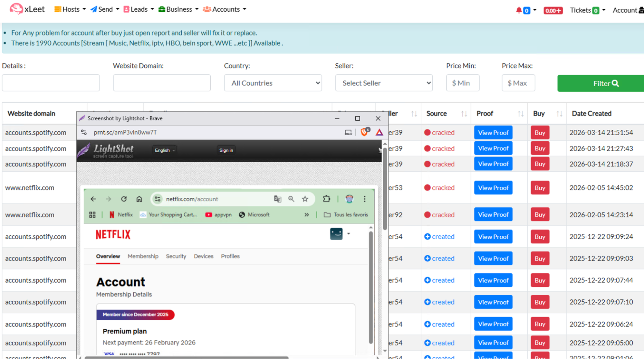644x359 pixels.
Task: Open site settings icon beside prnt.sc URL
Action: pos(84,132)
